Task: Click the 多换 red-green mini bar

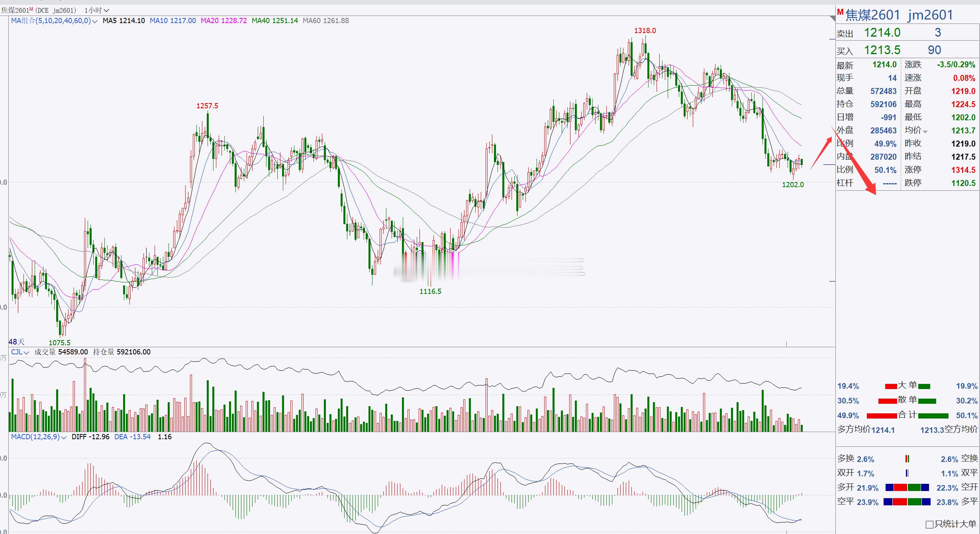Action: tap(907, 459)
